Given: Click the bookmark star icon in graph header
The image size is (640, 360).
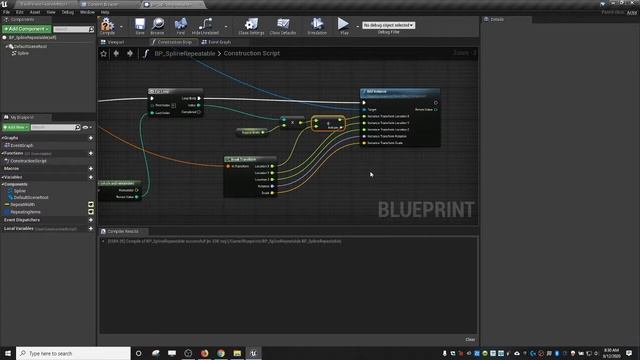Looking at the screenshot, I should pyautogui.click(x=104, y=53).
